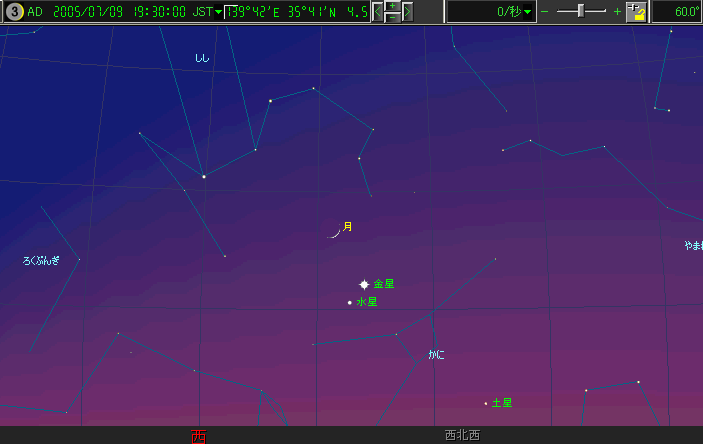
Task: Step time forward with right arrow
Action: tap(407, 12)
